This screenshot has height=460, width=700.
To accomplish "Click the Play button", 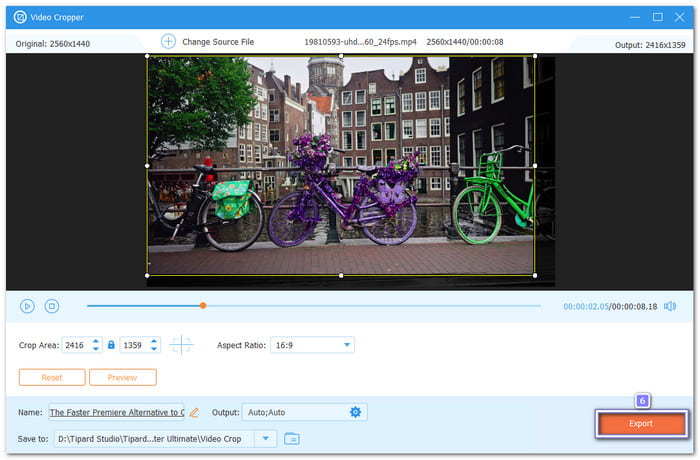I will coord(27,306).
